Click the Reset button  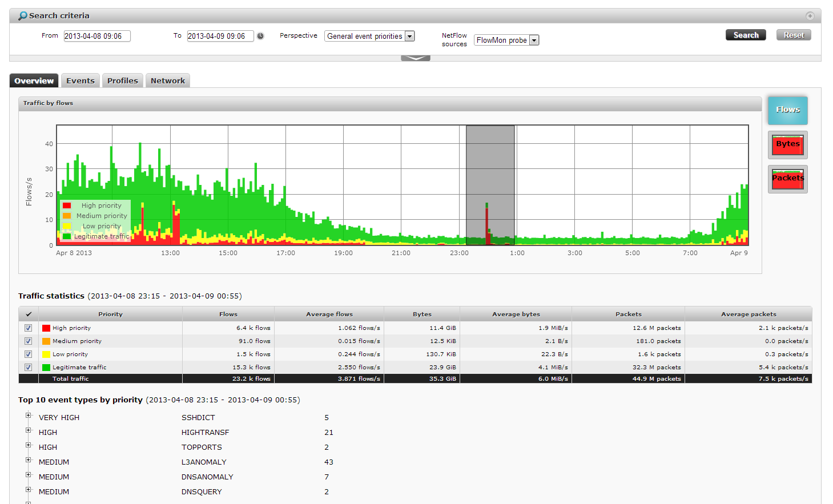coord(793,35)
